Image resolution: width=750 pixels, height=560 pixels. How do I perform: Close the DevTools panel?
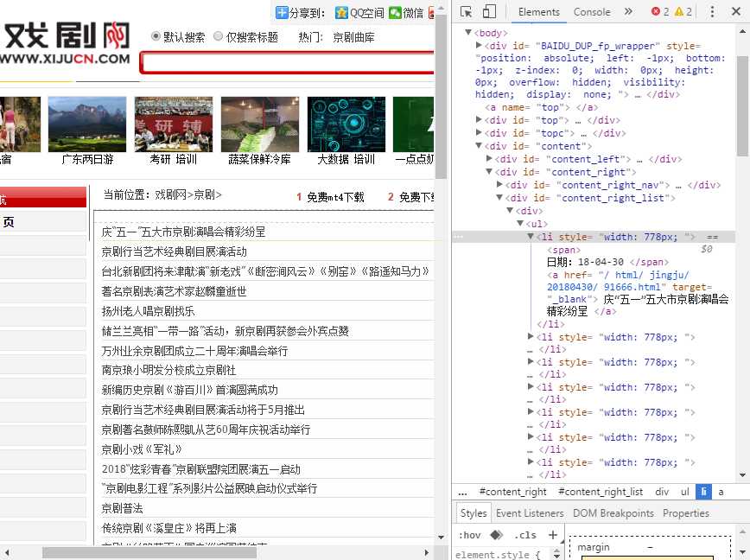point(736,11)
